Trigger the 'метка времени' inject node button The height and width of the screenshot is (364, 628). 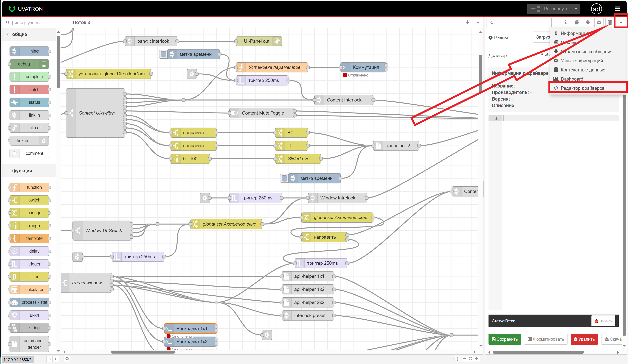coord(163,54)
